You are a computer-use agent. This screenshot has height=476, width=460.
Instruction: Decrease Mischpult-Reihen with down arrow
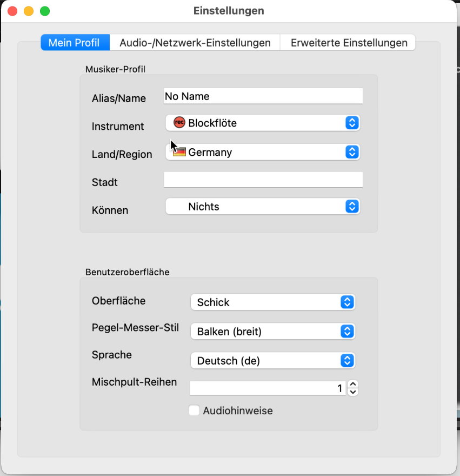point(353,392)
